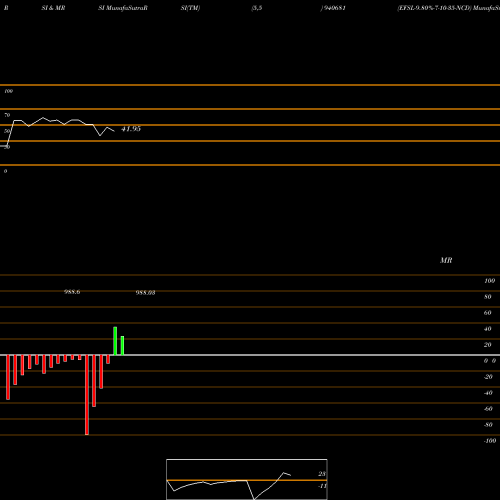This screenshot has height=500, width=500.
Task: Click the -60 label on the MR axis
Action: pos(488,409)
